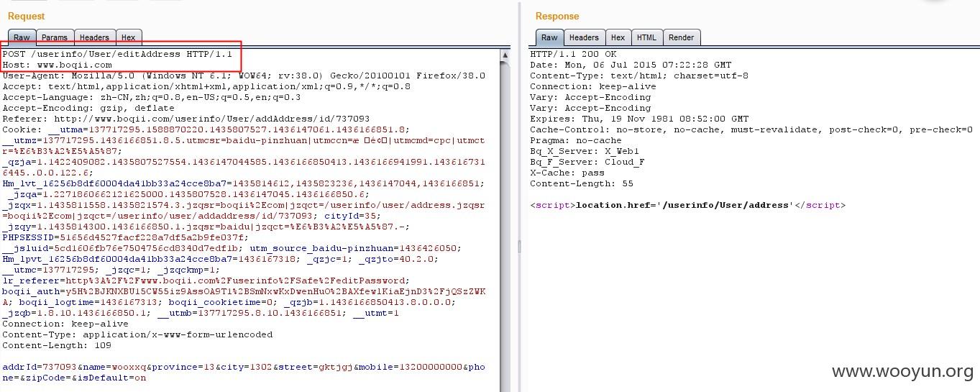Click the '__jsluid=' cookie line
This screenshot has height=392, width=980.
232,248
